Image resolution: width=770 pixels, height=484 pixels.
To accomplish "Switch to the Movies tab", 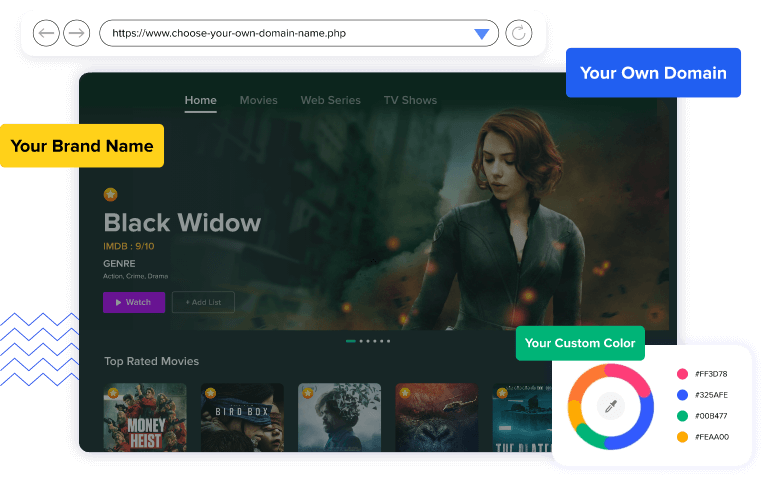I will point(258,100).
